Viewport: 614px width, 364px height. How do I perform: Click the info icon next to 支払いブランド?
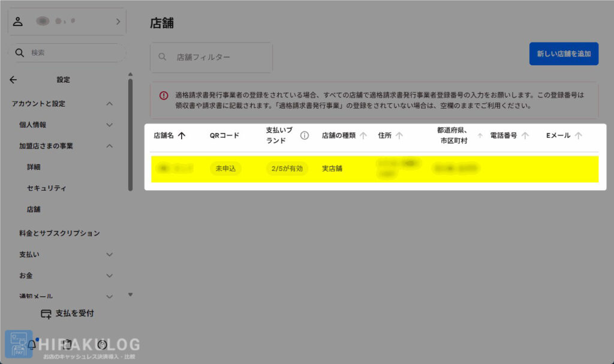[305, 136]
